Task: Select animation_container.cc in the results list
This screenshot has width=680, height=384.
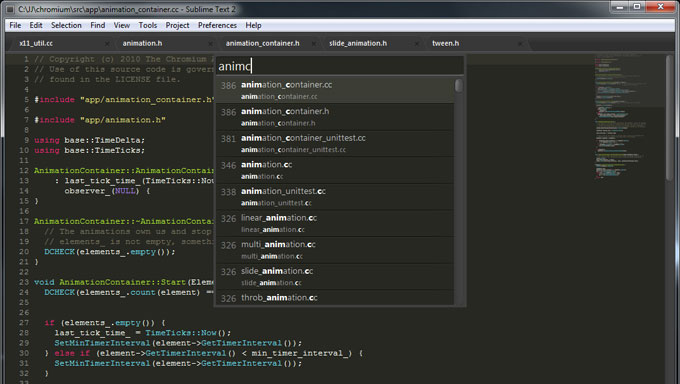Action: 335,90
